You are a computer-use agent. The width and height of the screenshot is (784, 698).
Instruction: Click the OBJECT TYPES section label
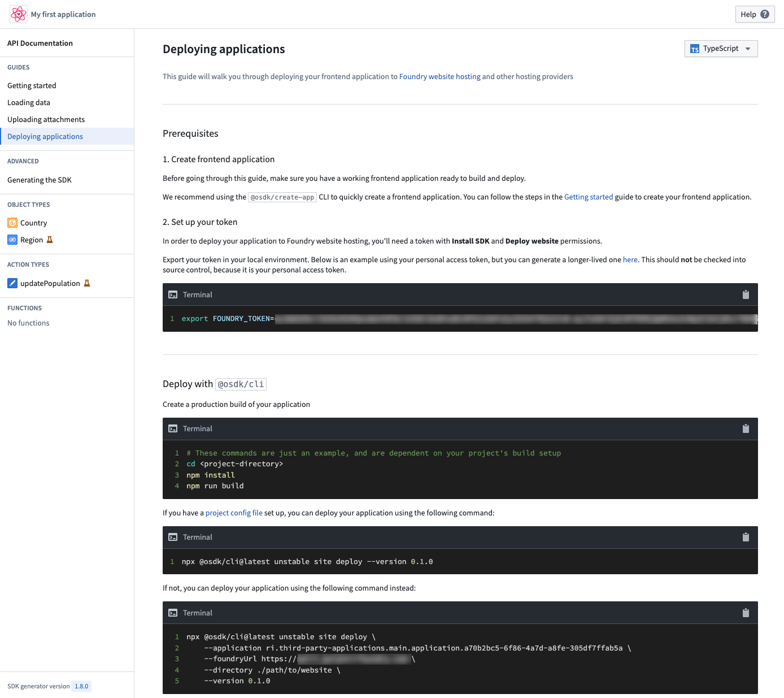(29, 205)
